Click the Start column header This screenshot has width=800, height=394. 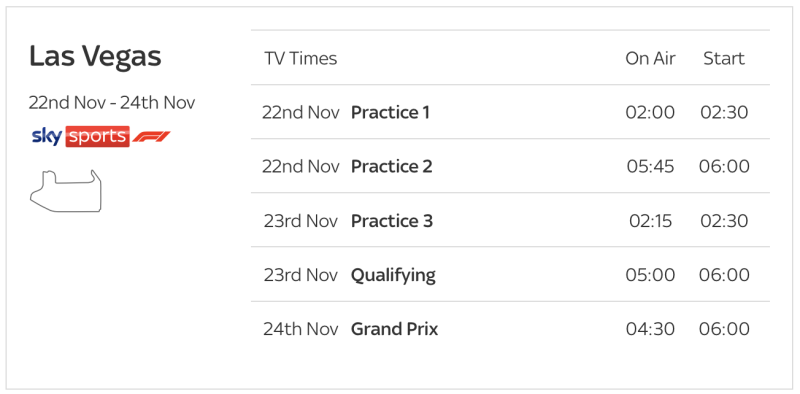724,58
